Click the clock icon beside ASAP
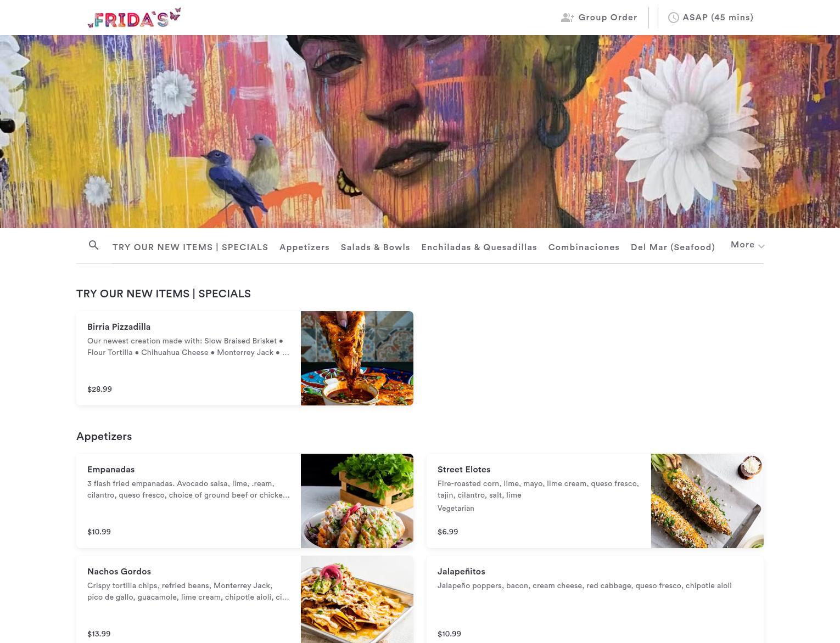Screen dimensions: 840x643 click(673, 18)
